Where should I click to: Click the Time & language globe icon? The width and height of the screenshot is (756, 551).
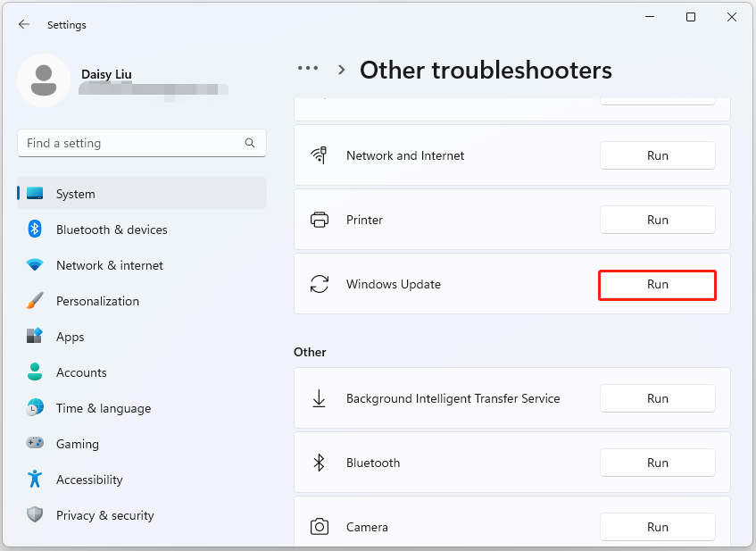[x=35, y=408]
